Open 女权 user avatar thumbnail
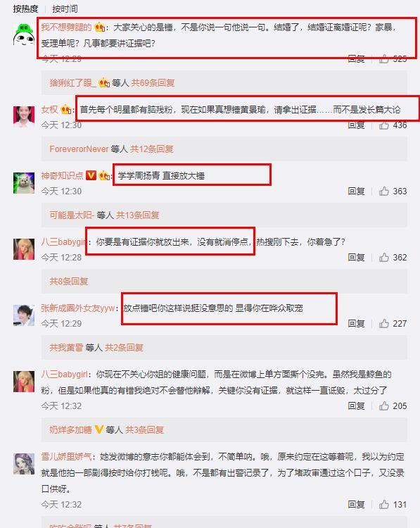This screenshot has width=420, height=528. click(x=24, y=117)
